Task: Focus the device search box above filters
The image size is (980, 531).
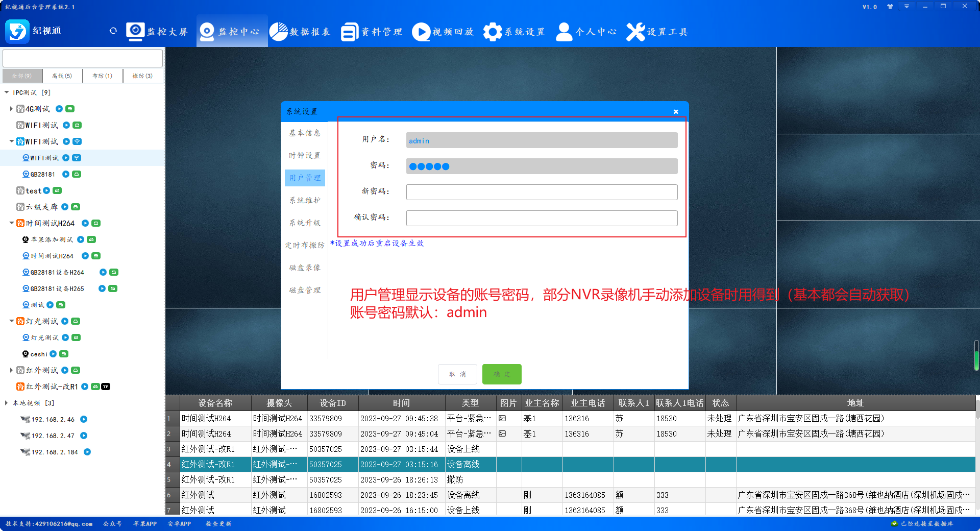Action: point(83,58)
